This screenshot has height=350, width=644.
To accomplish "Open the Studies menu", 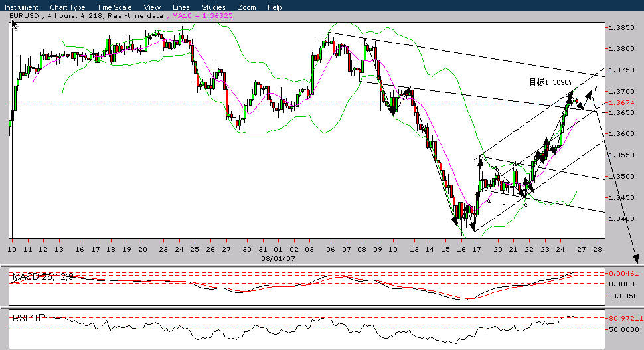I will point(214,7).
